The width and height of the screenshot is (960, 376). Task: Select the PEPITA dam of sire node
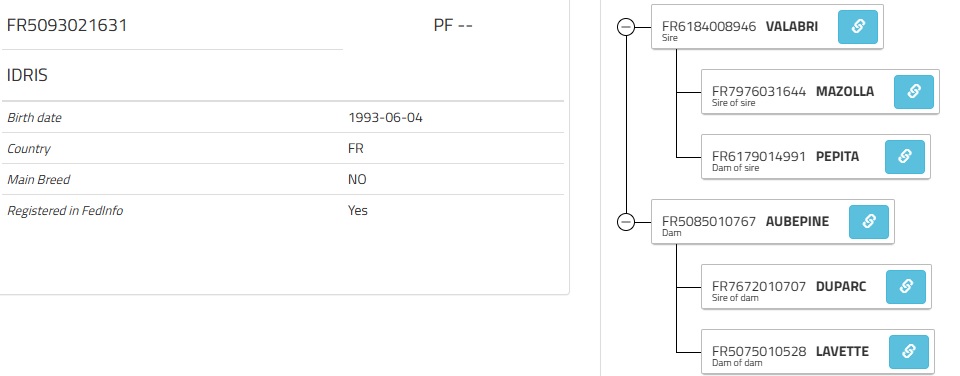pyautogui.click(x=816, y=157)
